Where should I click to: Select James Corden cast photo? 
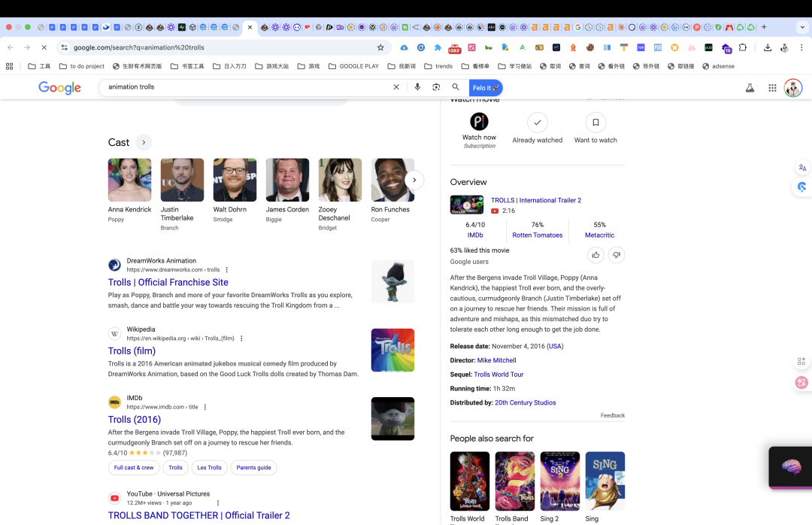tap(287, 180)
